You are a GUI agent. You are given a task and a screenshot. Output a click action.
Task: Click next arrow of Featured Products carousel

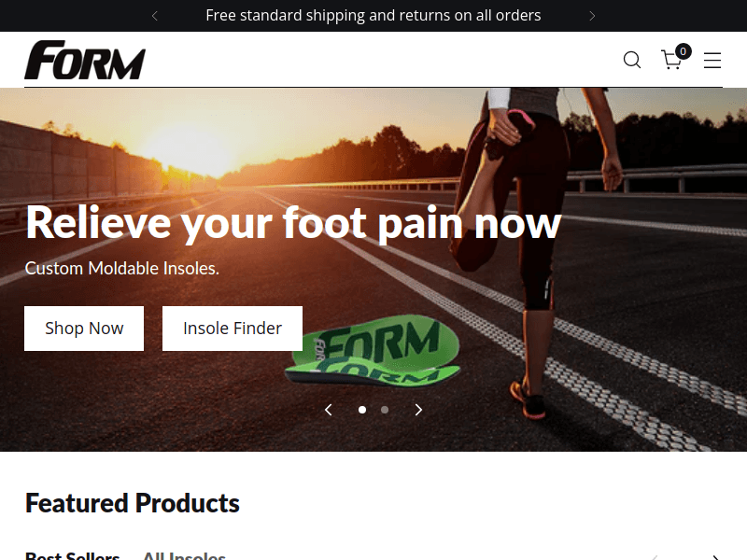click(x=715, y=556)
